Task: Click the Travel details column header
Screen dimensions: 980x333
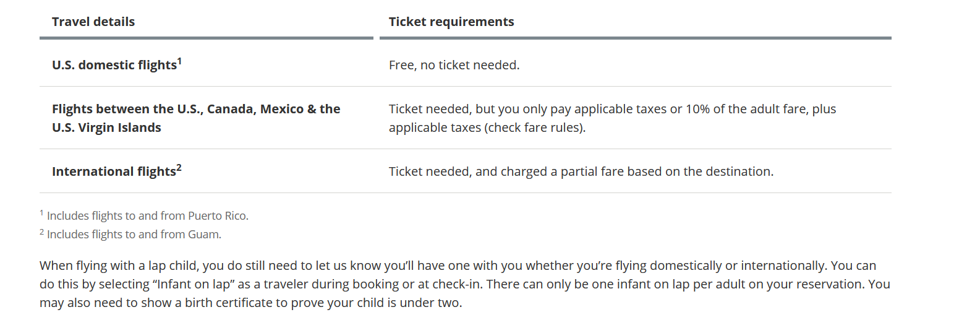Action: coord(93,22)
